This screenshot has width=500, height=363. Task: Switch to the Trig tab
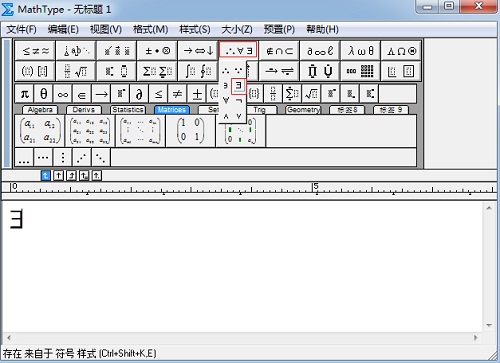pos(261,110)
